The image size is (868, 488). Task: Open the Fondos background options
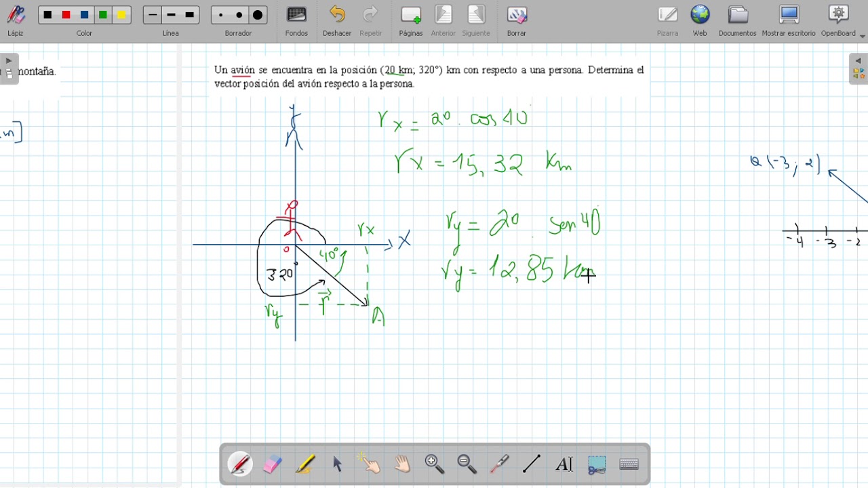(296, 20)
